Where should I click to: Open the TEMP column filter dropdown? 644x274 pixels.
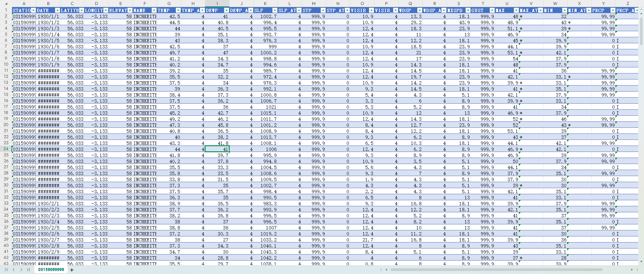click(x=178, y=10)
